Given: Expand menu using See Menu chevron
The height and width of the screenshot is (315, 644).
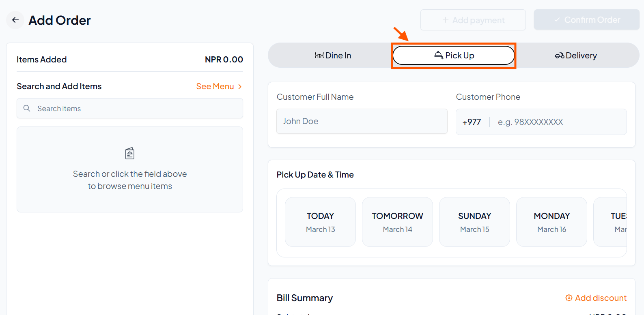Looking at the screenshot, I should pyautogui.click(x=240, y=86).
